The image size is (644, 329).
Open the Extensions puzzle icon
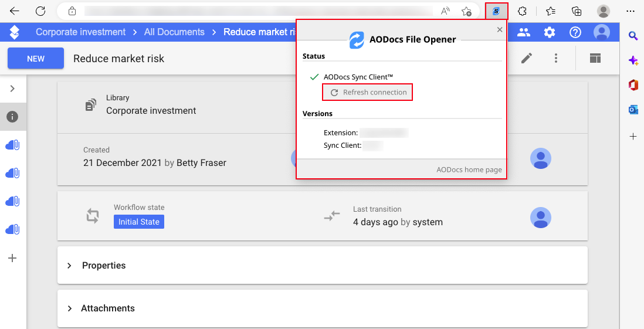pos(523,11)
